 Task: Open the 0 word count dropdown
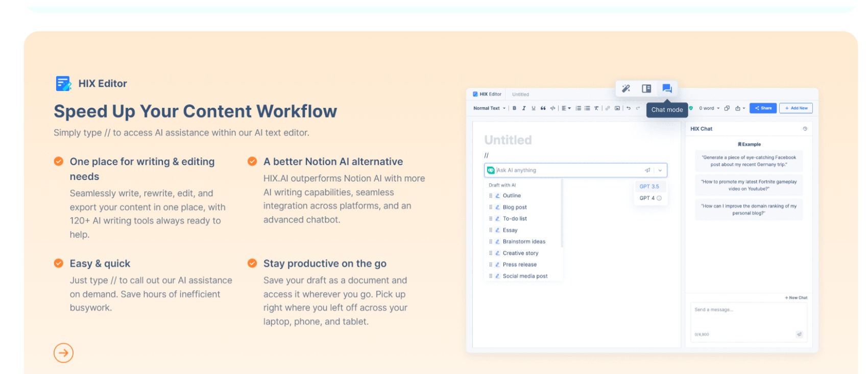[x=709, y=108]
